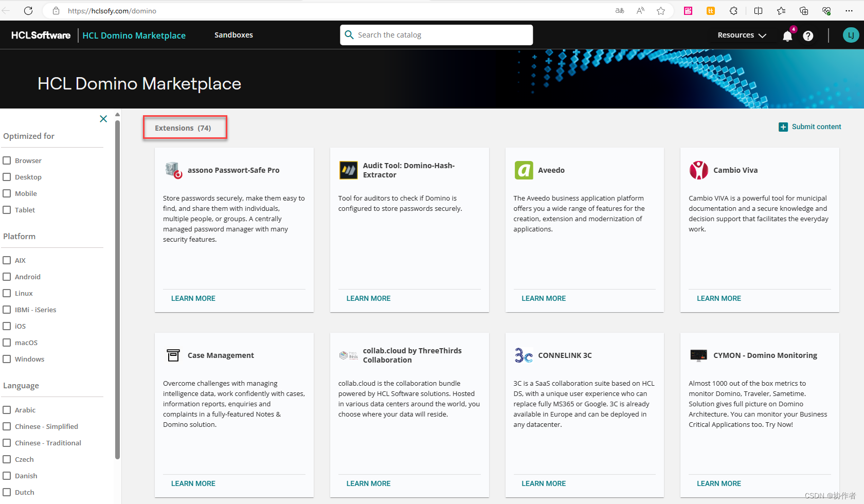Screen dimensions: 864x504
Task: Click the orange extension icon in toolbar
Action: click(711, 11)
